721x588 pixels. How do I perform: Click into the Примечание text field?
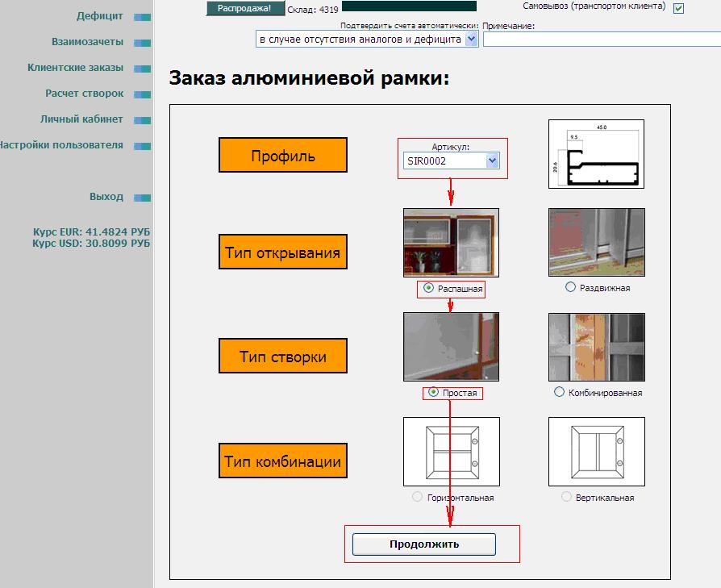tap(601, 39)
